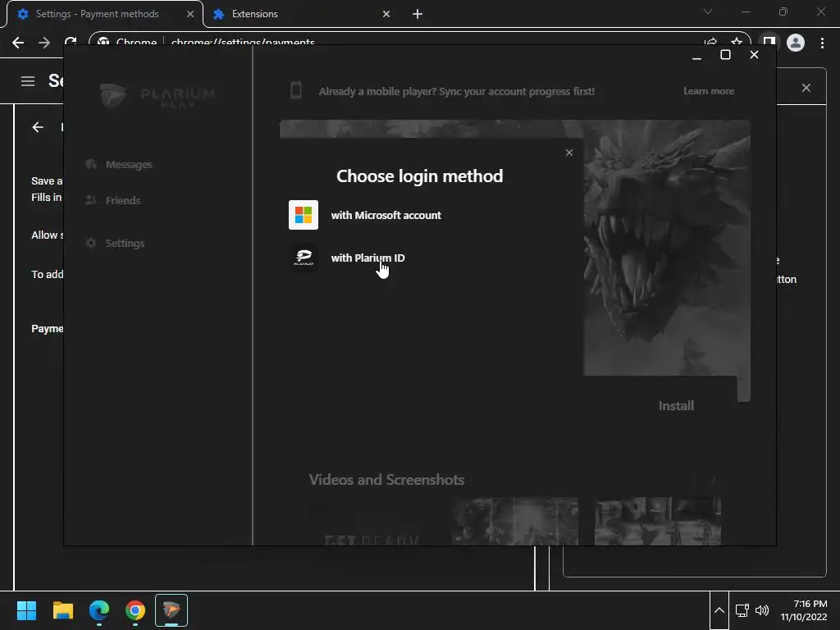
Task: Open a new Chrome tab
Action: (x=418, y=14)
